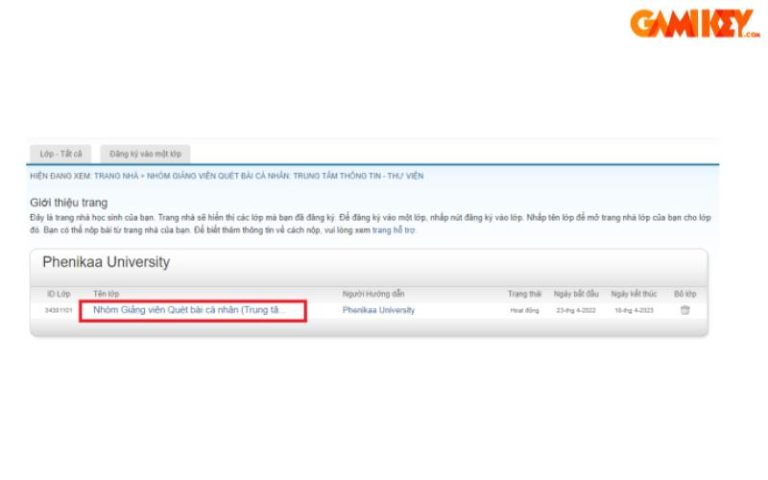Image resolution: width=768 pixels, height=480 pixels.
Task: Click the "Ngày bắt đầu" column header
Action: [x=576, y=294]
